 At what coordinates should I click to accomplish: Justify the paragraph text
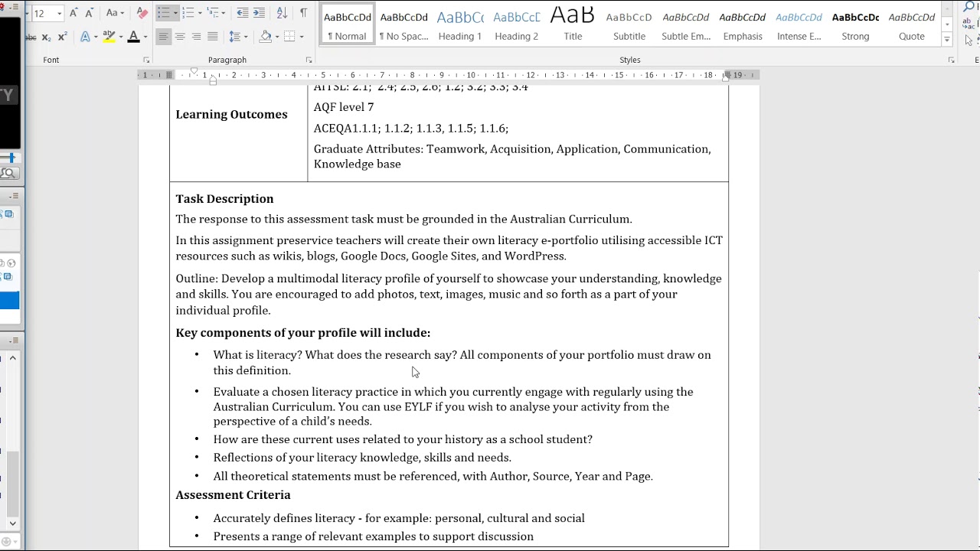pos(213,37)
